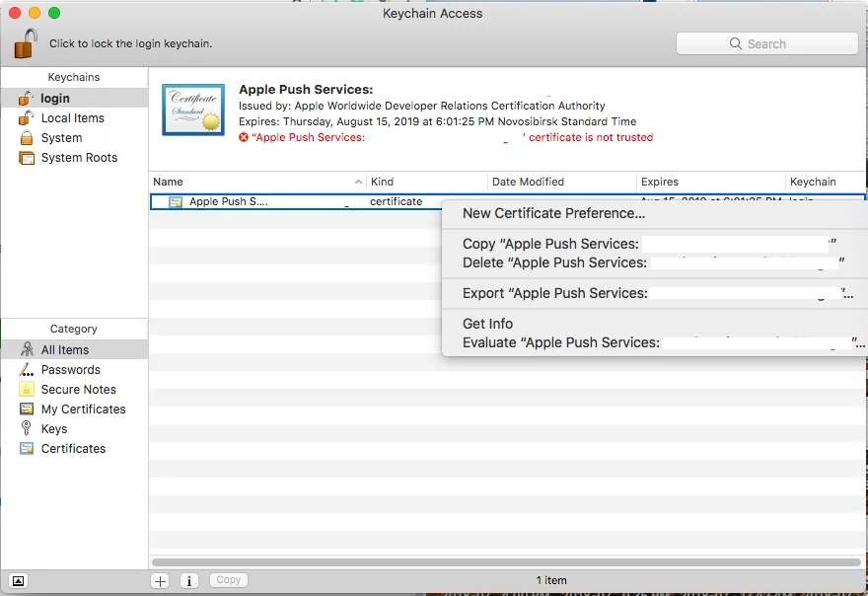
Task: Add a new item with the plus button
Action: click(159, 580)
